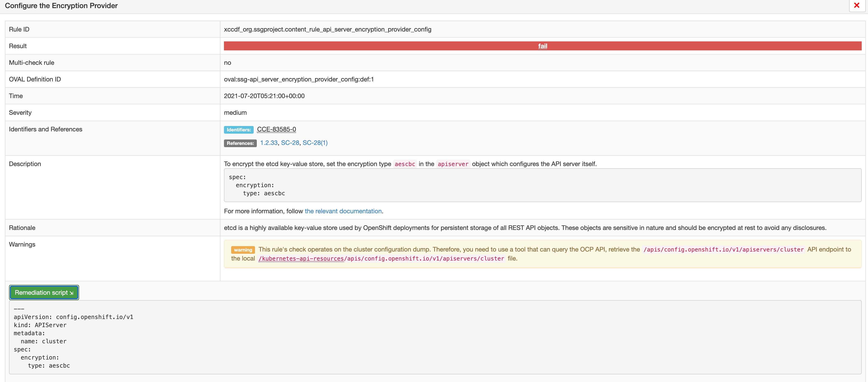Follow the relevant documentation link
This screenshot has width=868, height=382.
click(x=343, y=211)
